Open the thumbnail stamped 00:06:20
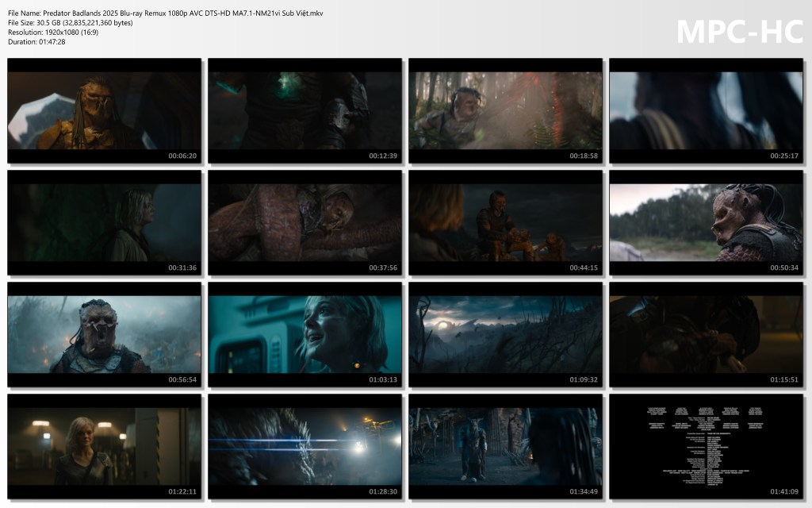This screenshot has height=508, width=812. (x=104, y=110)
